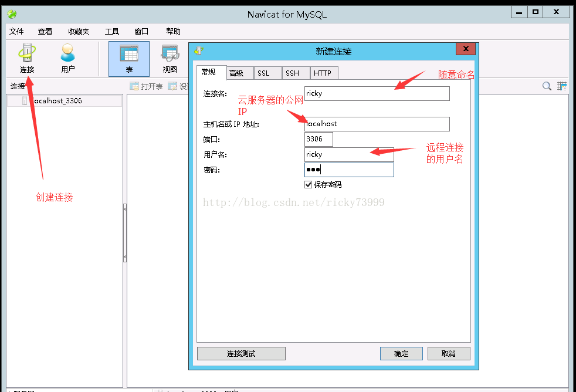The height and width of the screenshot is (392, 576).
Task: Click the 确定 (OK) button
Action: [401, 353]
